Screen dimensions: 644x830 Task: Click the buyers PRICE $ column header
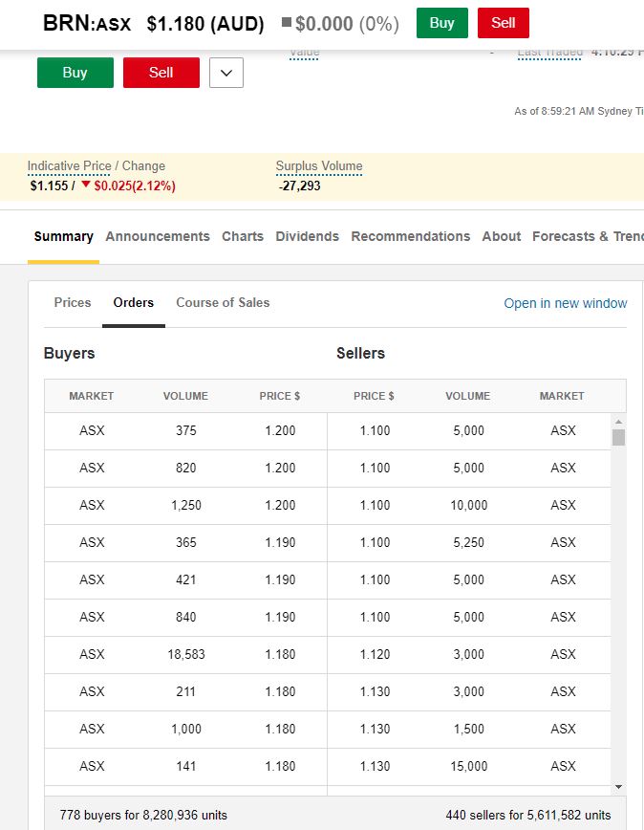coord(280,396)
